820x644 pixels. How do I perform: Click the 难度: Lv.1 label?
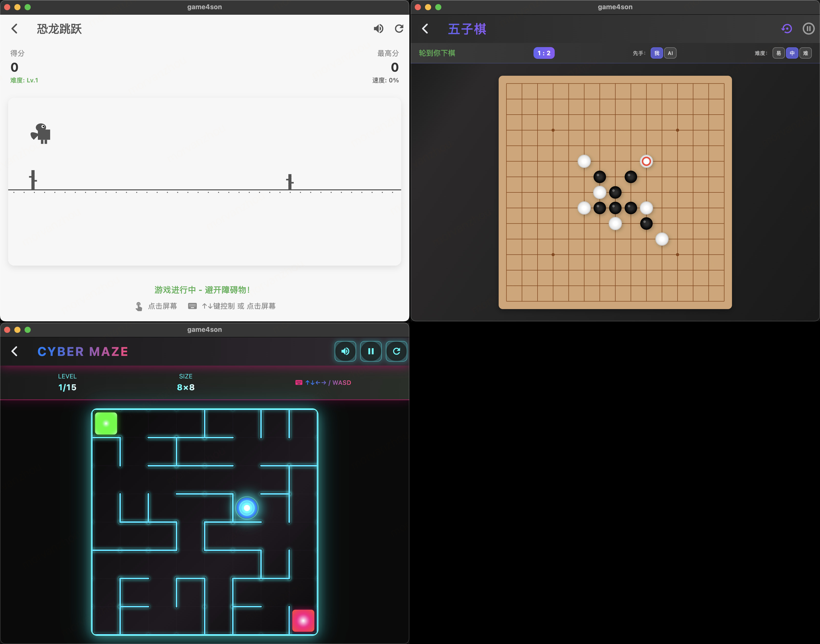click(x=24, y=80)
